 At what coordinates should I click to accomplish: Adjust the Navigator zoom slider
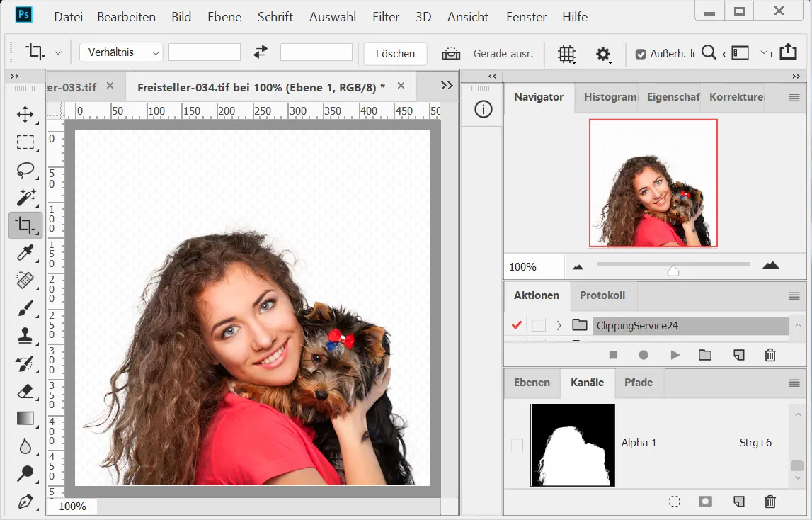(x=673, y=270)
